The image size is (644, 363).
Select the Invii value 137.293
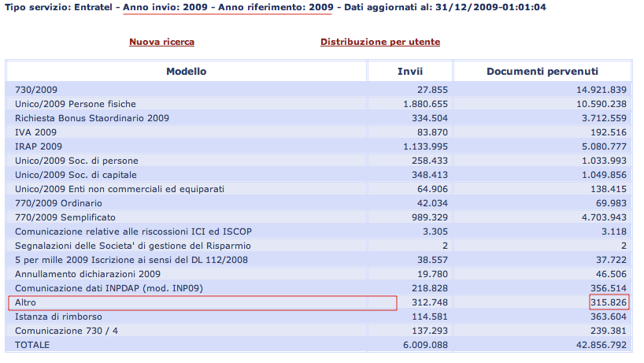click(x=430, y=331)
